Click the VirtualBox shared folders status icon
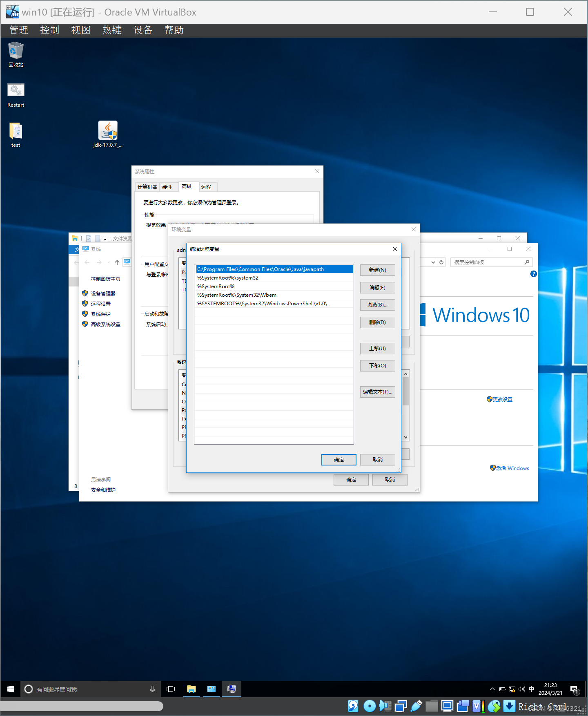This screenshot has height=716, width=588. click(432, 706)
